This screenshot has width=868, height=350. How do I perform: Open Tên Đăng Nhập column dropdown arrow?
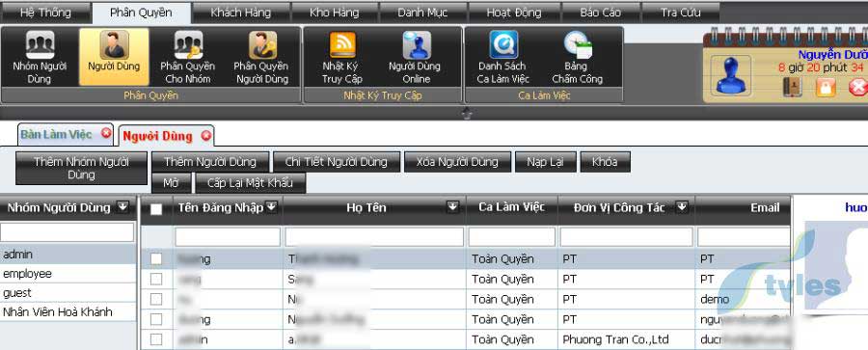271,206
